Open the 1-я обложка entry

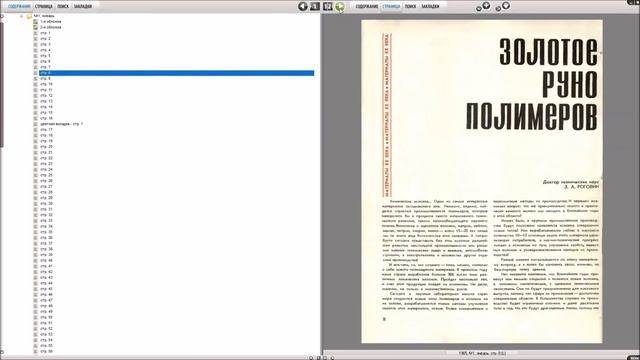click(51, 22)
